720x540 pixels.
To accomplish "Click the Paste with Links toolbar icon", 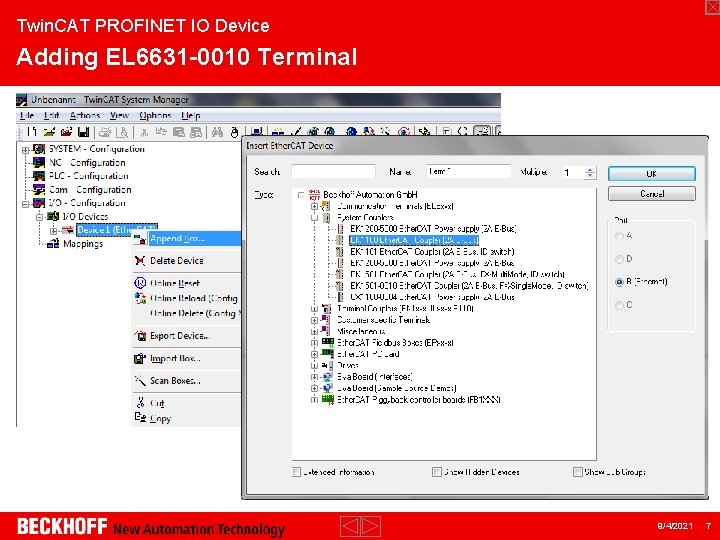I will tap(196, 132).
